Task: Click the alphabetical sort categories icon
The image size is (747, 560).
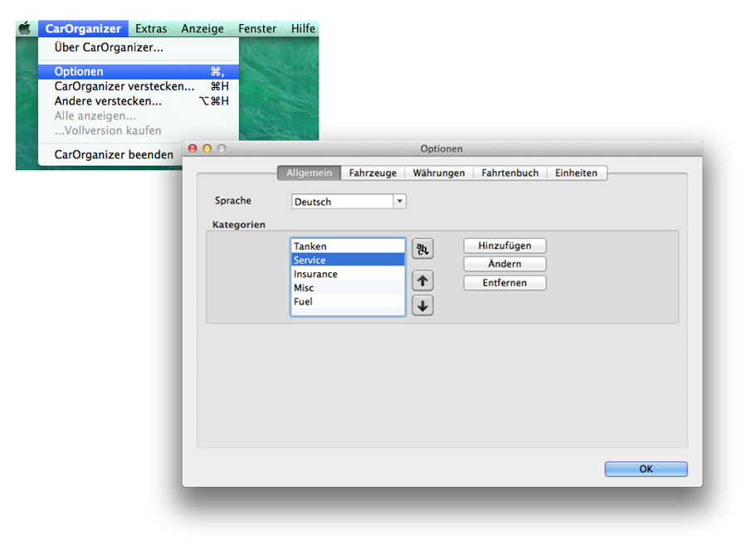Action: [x=422, y=249]
